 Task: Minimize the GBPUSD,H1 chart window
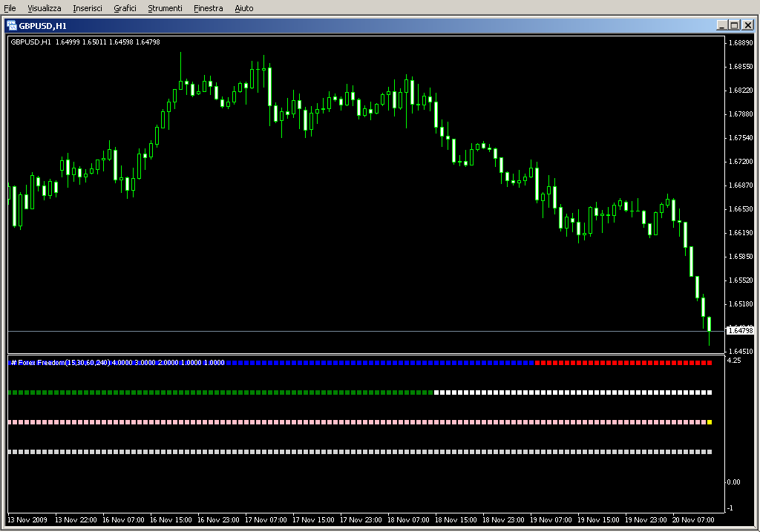(721, 24)
